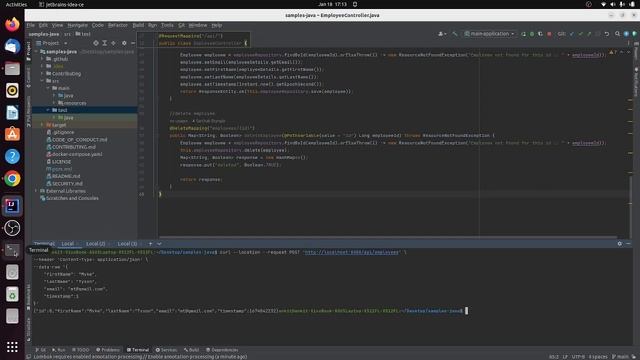Add a new terminal tab with plus
Screen dimensions: 640x360
point(150,244)
